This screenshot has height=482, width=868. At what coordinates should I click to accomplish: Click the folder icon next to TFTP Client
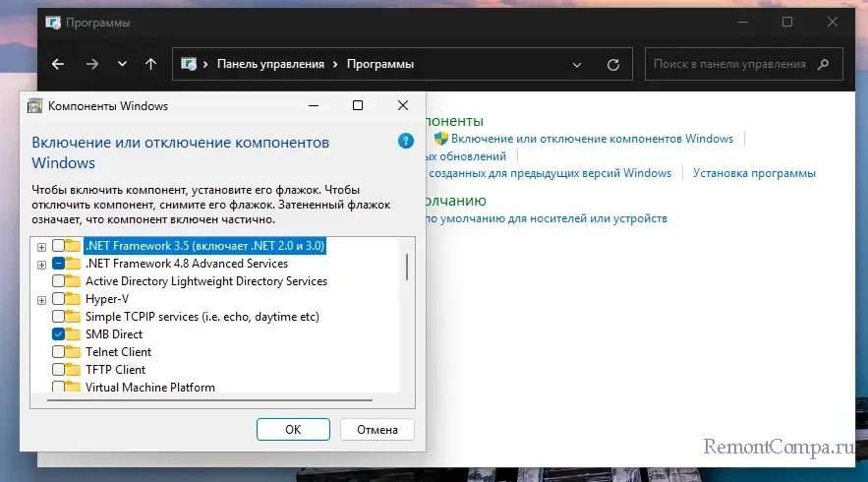point(73,370)
